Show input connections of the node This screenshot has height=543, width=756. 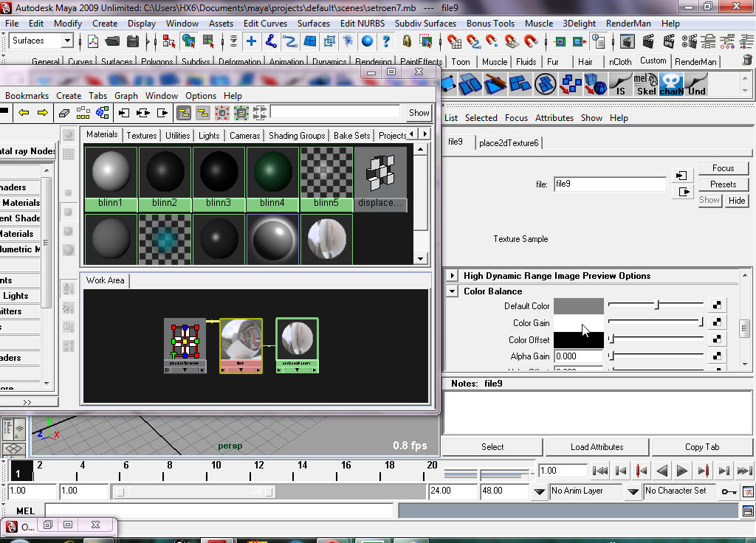point(124,113)
